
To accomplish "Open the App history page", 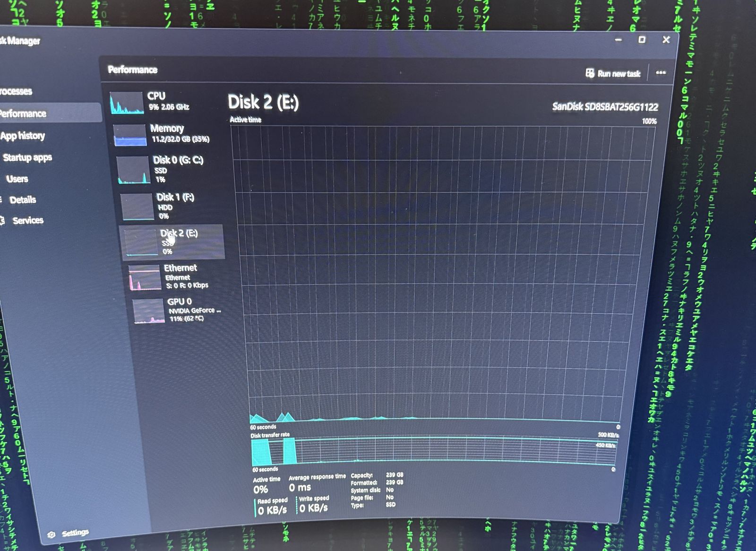I will 23,136.
